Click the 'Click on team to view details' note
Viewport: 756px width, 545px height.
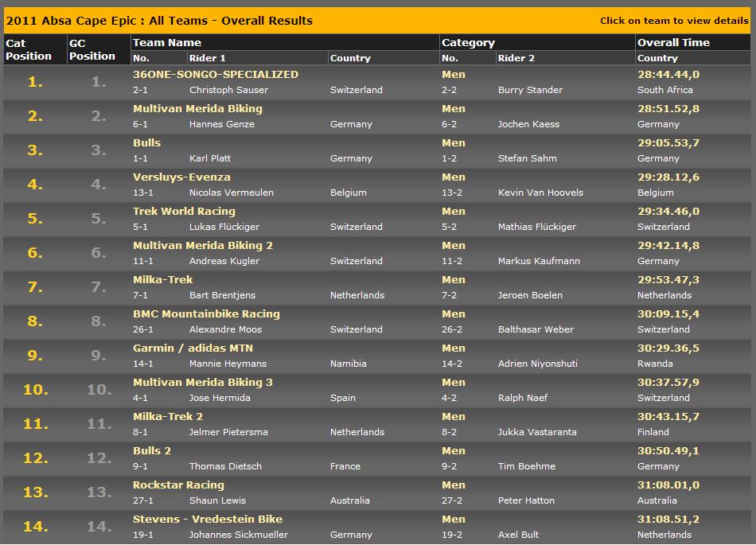[673, 21]
